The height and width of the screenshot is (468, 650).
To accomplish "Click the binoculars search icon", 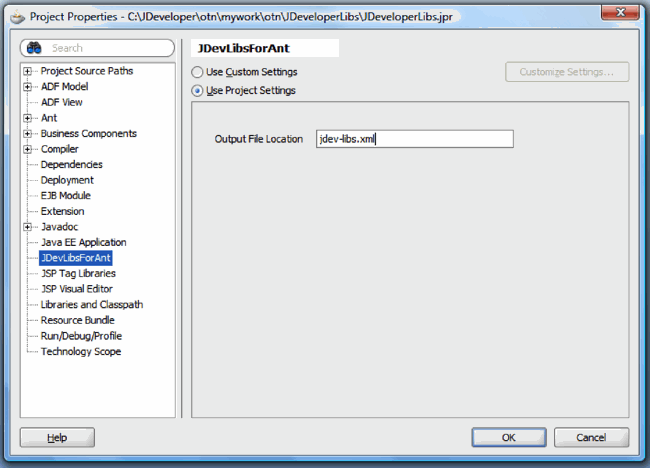I will pos(34,48).
